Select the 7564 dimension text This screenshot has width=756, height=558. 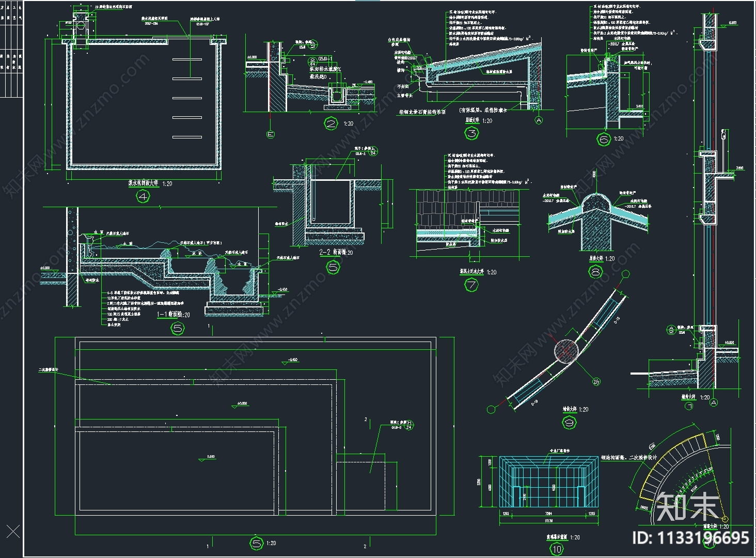[548, 514]
